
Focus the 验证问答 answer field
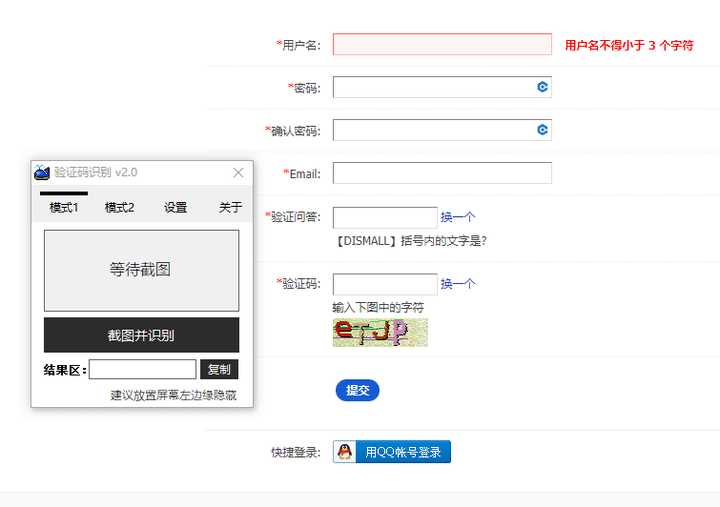[x=385, y=217]
